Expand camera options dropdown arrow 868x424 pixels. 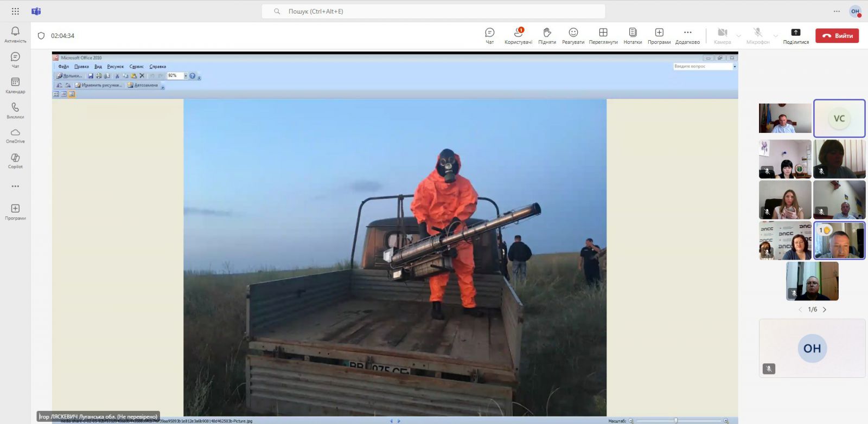click(738, 36)
